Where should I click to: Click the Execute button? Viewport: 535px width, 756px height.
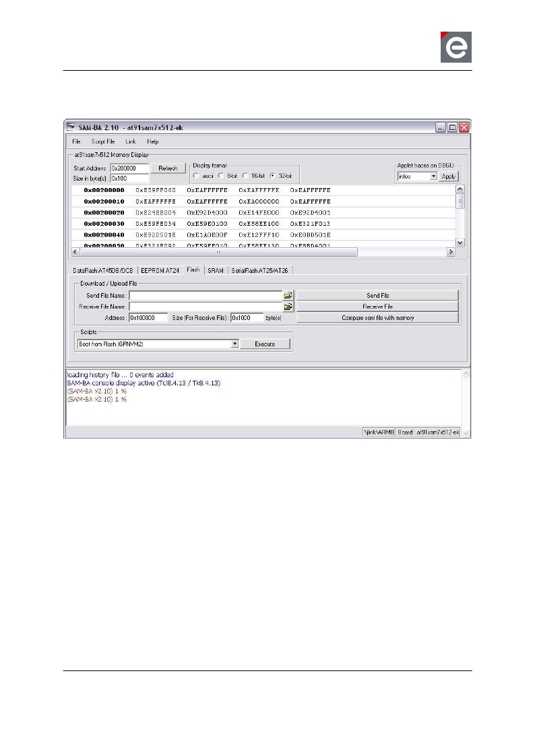pos(265,344)
